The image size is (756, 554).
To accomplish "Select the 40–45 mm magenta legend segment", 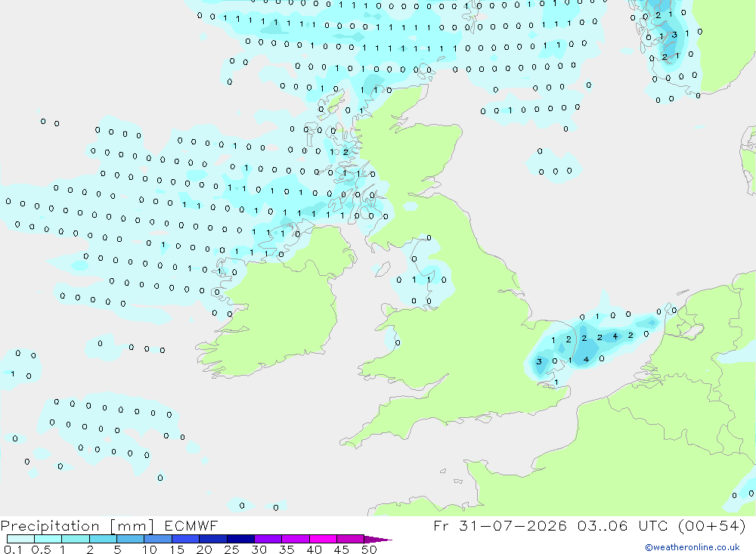I will pyautogui.click(x=323, y=539).
